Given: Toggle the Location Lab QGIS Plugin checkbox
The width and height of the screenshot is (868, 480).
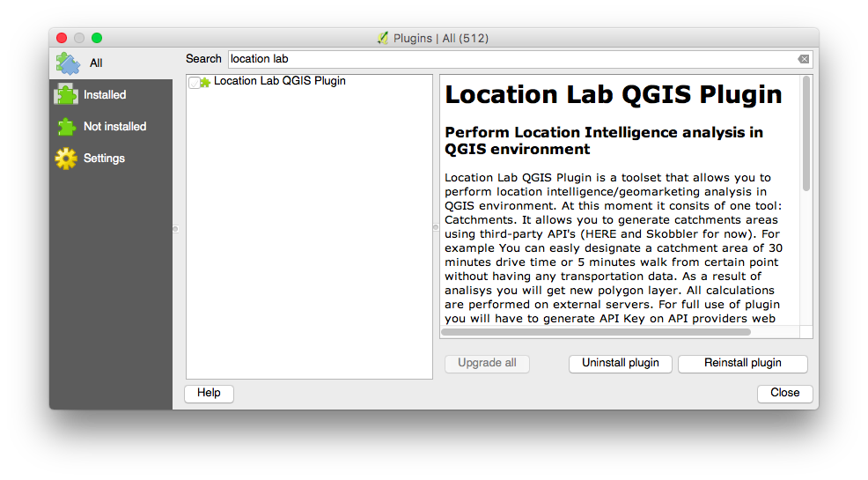Looking at the screenshot, I should pos(194,83).
